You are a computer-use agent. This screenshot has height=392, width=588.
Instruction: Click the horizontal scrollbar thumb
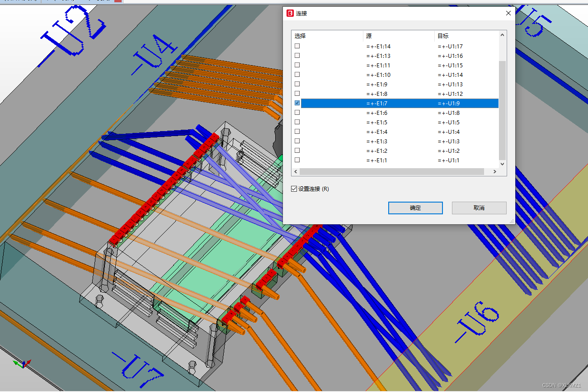pyautogui.click(x=391, y=172)
